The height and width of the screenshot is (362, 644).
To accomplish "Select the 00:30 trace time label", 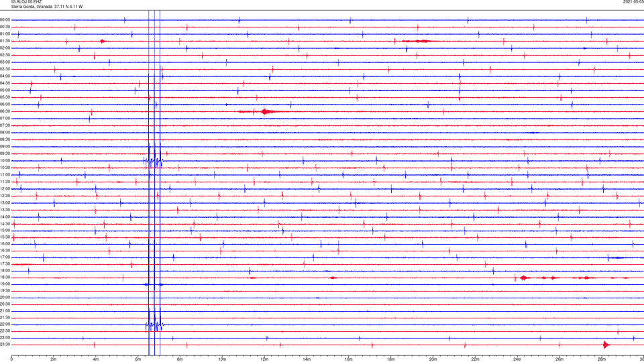I will pos(5,27).
